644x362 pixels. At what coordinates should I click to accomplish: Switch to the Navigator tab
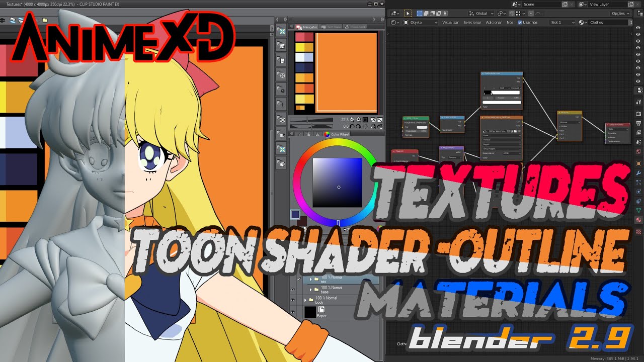(x=306, y=27)
